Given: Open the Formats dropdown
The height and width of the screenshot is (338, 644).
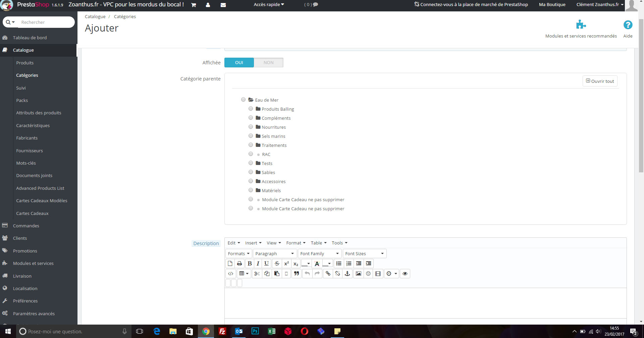Looking at the screenshot, I should 238,253.
